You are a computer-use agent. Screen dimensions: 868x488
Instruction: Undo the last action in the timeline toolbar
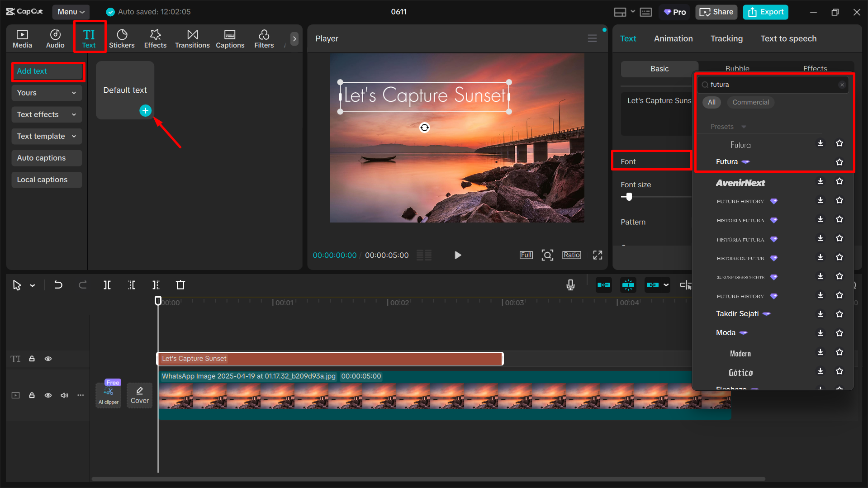point(58,285)
